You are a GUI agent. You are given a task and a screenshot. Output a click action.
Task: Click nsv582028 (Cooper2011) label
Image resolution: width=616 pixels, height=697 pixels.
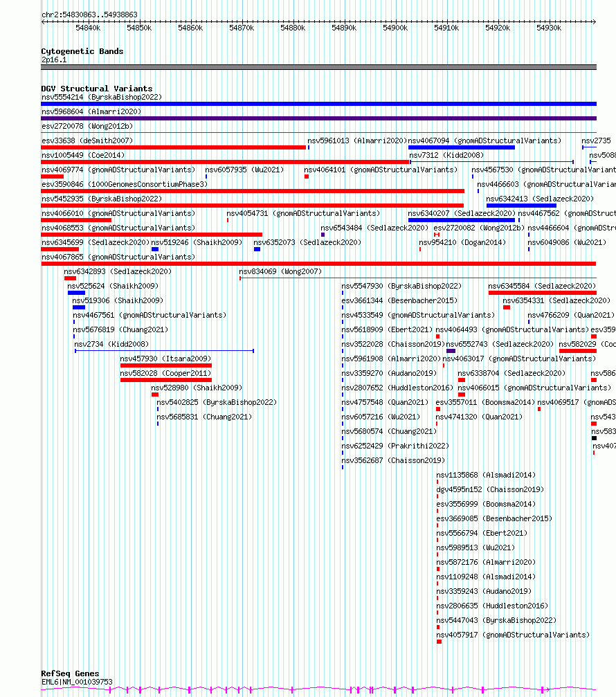[166, 373]
